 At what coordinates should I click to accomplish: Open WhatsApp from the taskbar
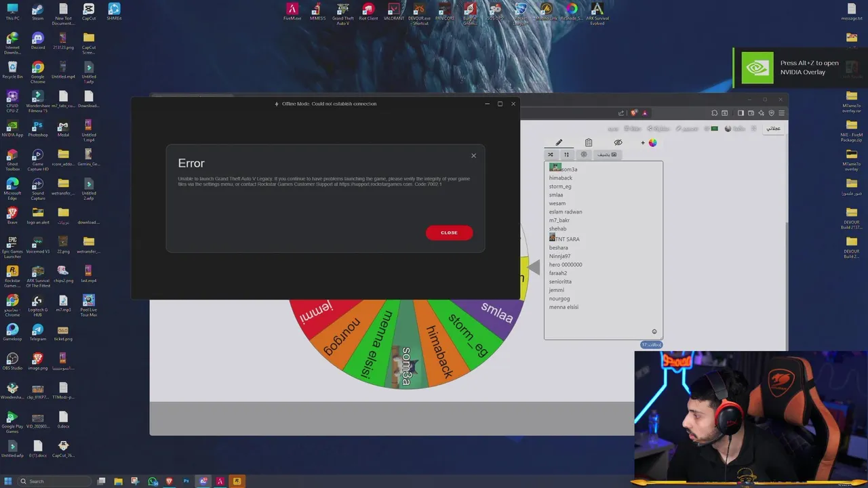tap(153, 481)
